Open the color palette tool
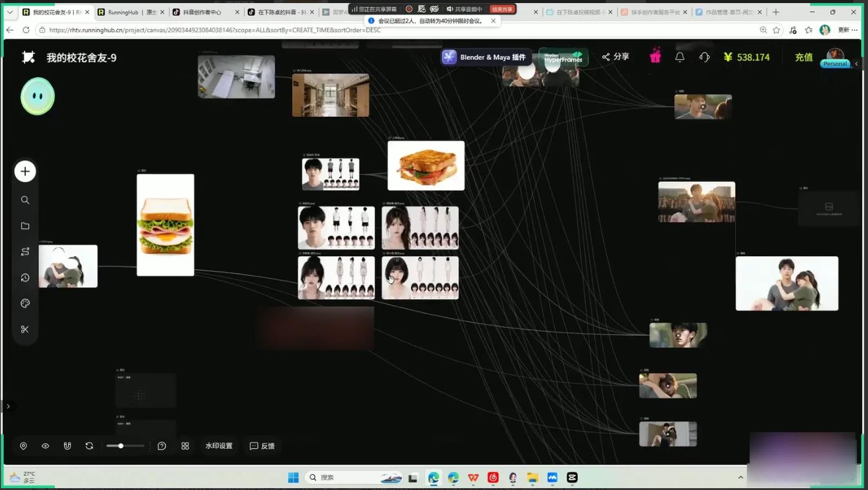Image resolution: width=868 pixels, height=490 pixels. [x=25, y=304]
